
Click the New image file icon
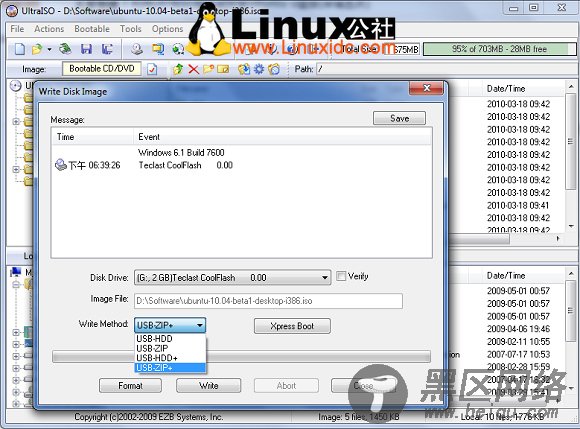point(20,49)
